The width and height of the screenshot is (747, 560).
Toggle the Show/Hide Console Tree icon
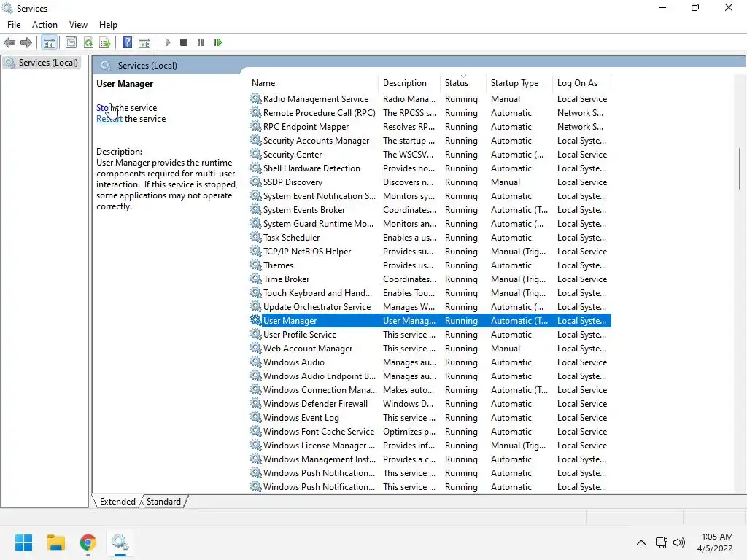pos(49,43)
